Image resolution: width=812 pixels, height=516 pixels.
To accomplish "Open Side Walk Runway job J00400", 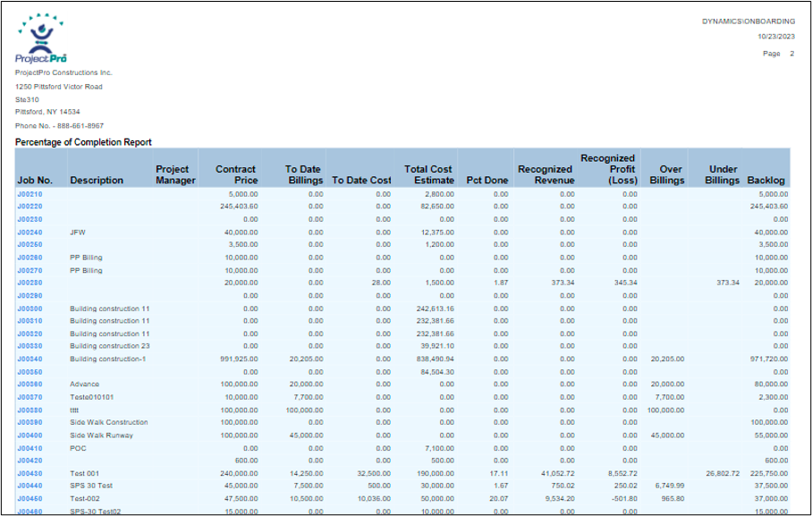I will coord(29,436).
